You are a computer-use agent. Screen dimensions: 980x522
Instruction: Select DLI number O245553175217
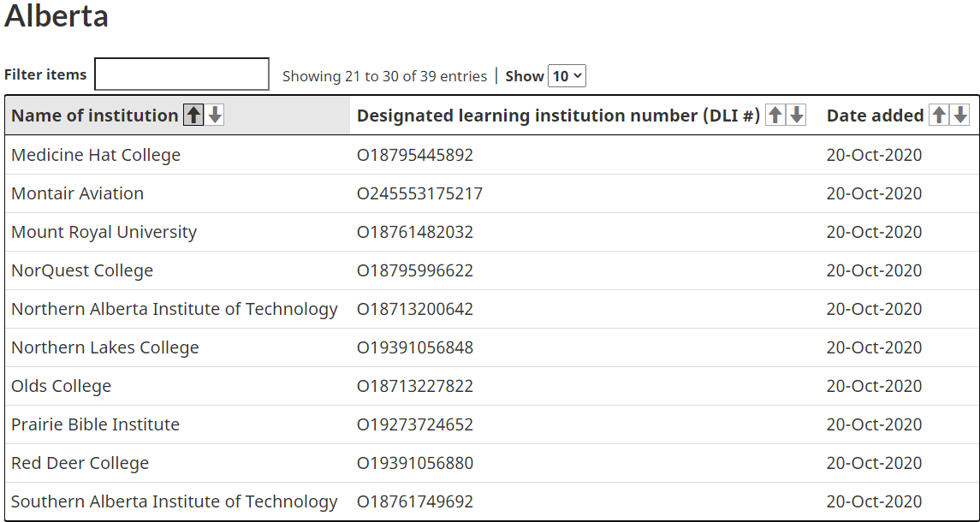click(x=419, y=193)
